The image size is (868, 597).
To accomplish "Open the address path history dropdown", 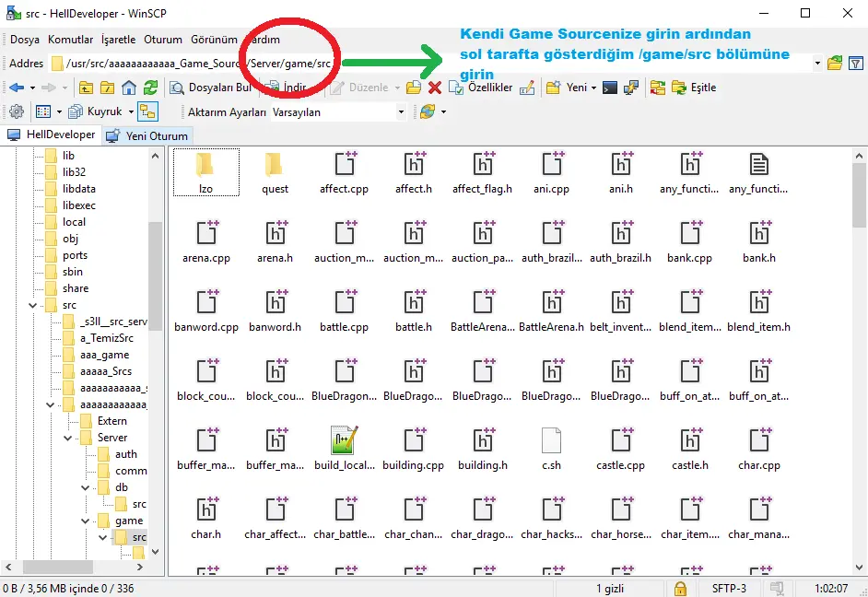I will pos(817,63).
